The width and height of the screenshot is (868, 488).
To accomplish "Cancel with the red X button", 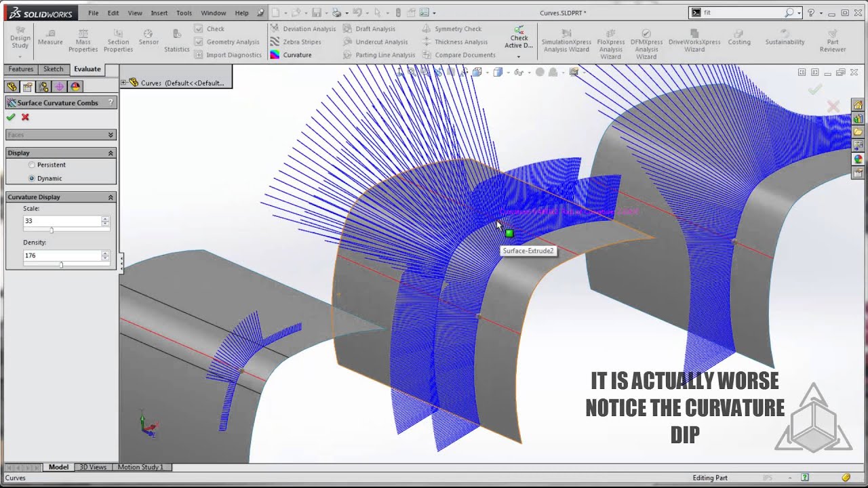I will click(25, 117).
